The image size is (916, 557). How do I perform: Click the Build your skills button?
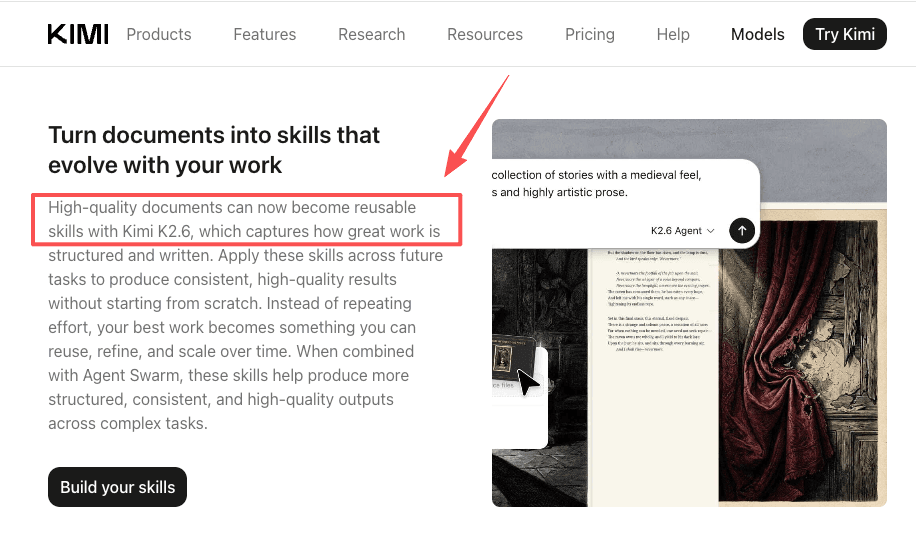coord(117,487)
